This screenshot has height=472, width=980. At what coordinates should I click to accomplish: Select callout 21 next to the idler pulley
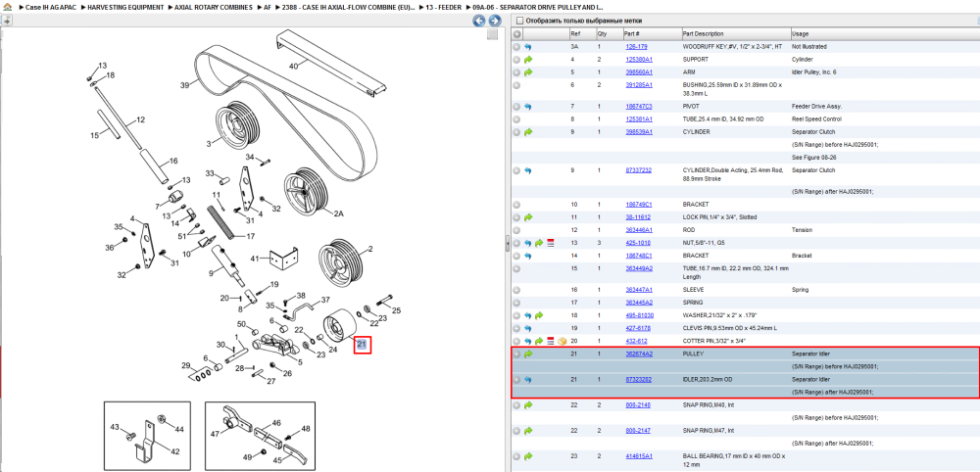tap(363, 345)
